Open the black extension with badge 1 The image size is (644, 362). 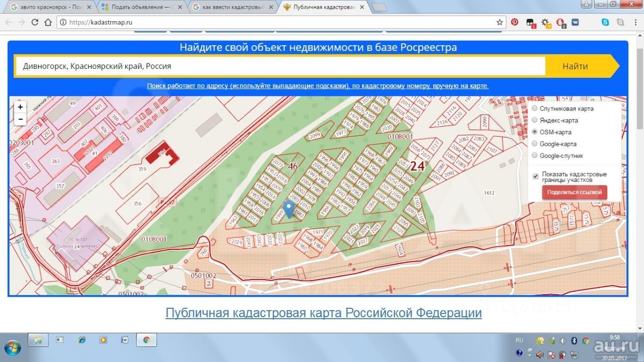[x=530, y=23]
